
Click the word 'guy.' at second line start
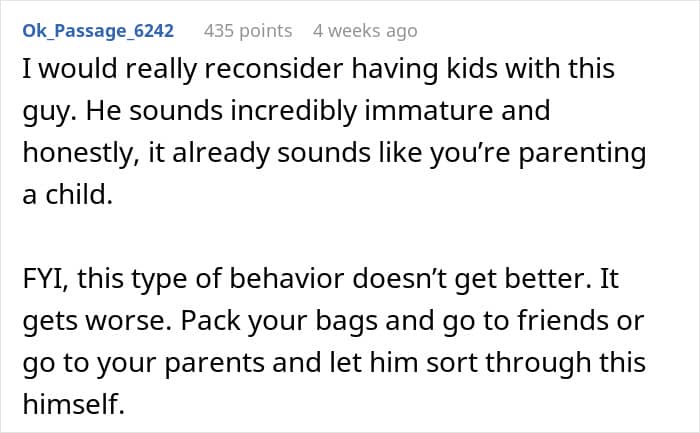[50, 112]
